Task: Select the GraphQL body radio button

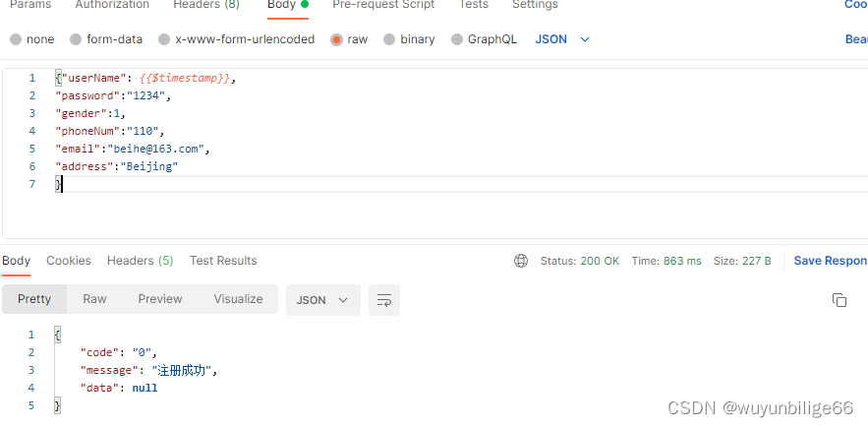Action: [x=457, y=39]
